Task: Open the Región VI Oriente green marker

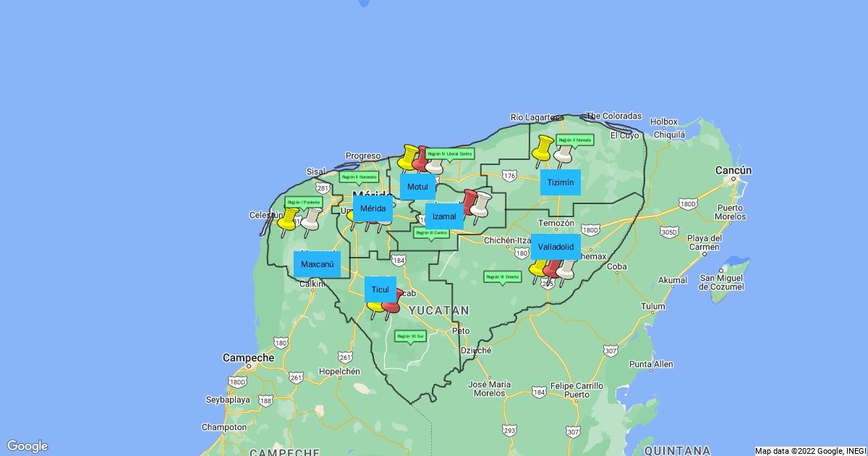Action: click(502, 276)
